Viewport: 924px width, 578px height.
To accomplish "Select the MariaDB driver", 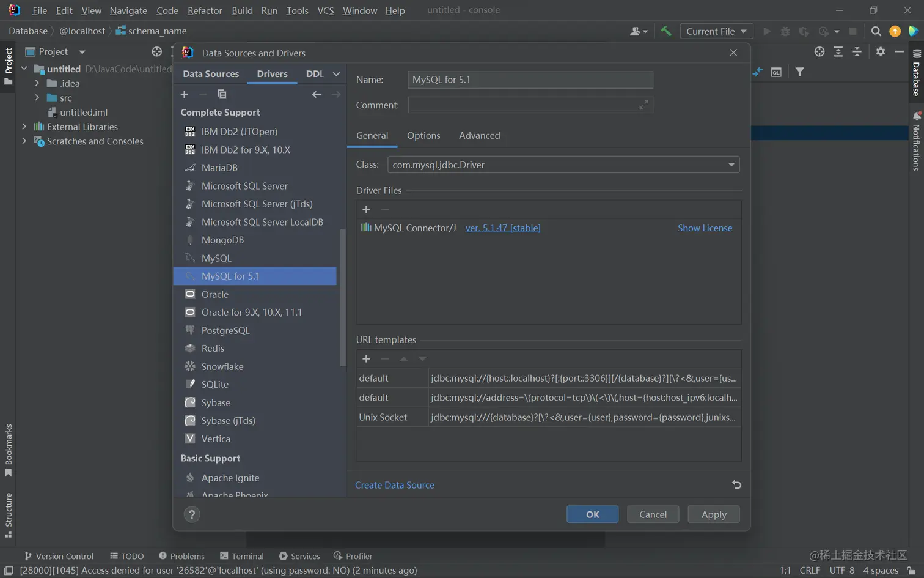I will 255,168.
